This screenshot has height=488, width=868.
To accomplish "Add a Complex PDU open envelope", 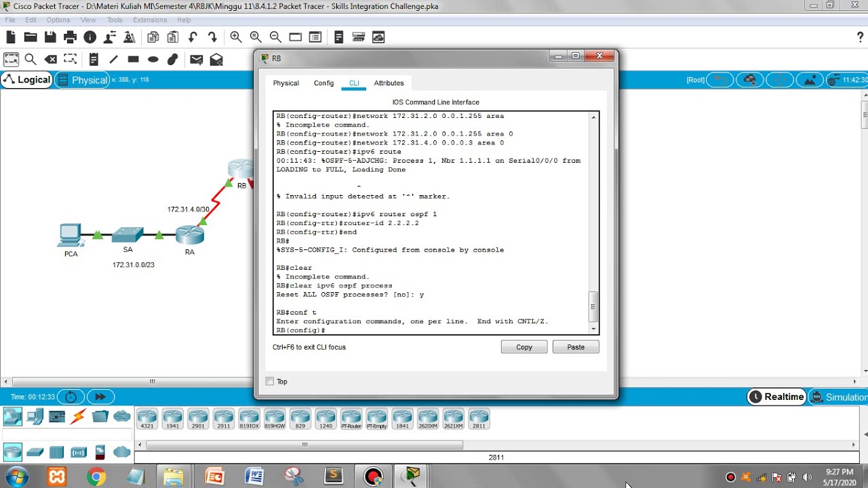I will [x=216, y=60].
